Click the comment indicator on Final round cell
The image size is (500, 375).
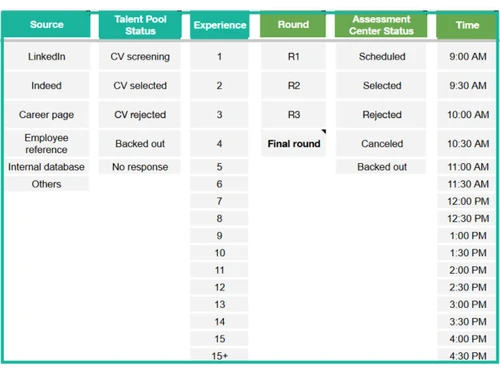(324, 132)
